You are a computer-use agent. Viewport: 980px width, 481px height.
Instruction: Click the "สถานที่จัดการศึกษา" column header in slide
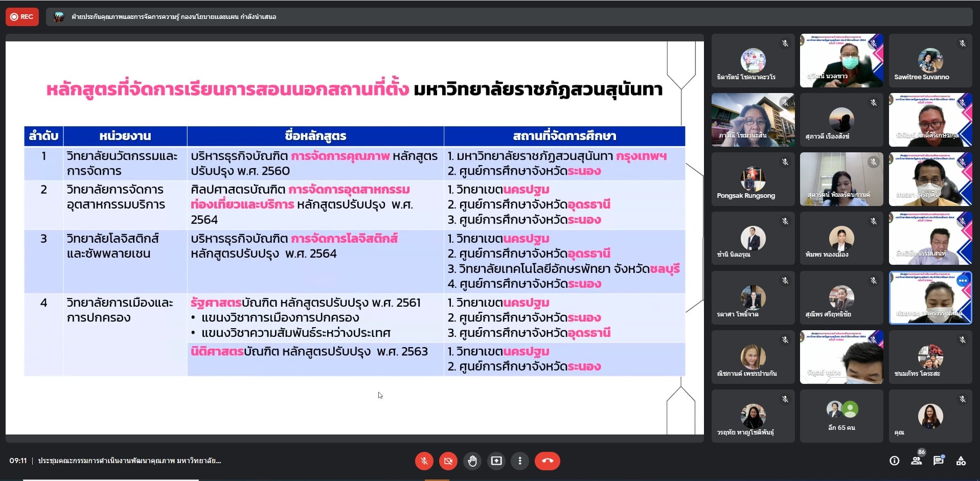(x=564, y=136)
